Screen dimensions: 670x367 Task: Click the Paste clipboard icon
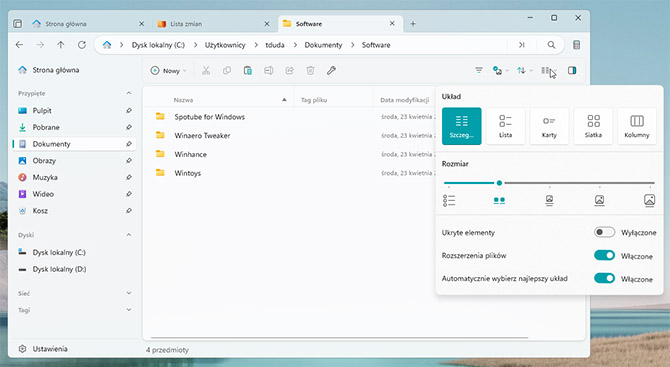(x=247, y=70)
